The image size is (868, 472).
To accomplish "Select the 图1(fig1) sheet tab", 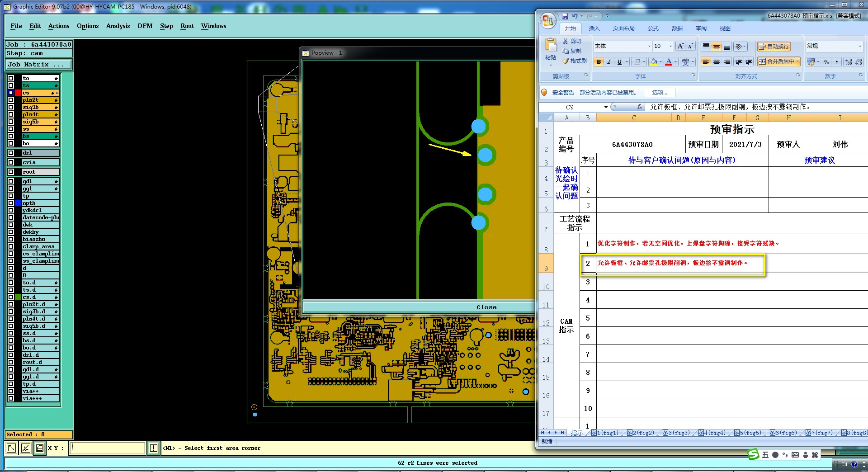I will [605, 433].
